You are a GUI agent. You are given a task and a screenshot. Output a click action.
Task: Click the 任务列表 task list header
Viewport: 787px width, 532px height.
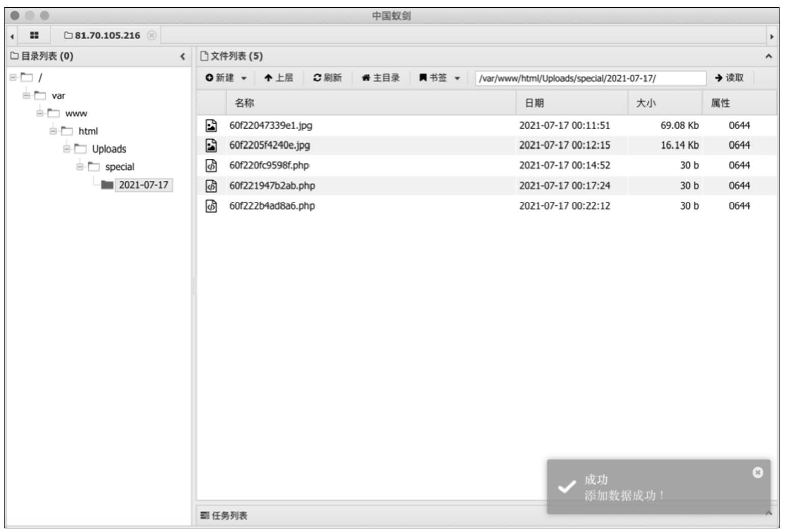coord(224,516)
